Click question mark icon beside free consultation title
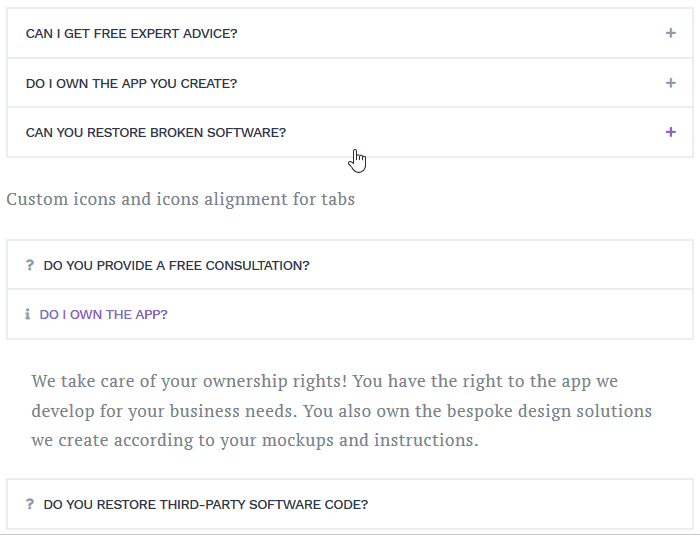 point(30,265)
